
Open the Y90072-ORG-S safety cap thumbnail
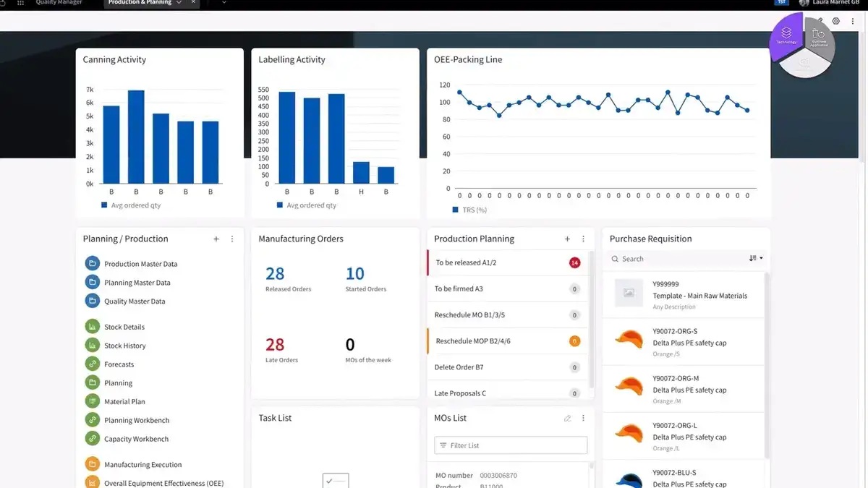point(629,340)
